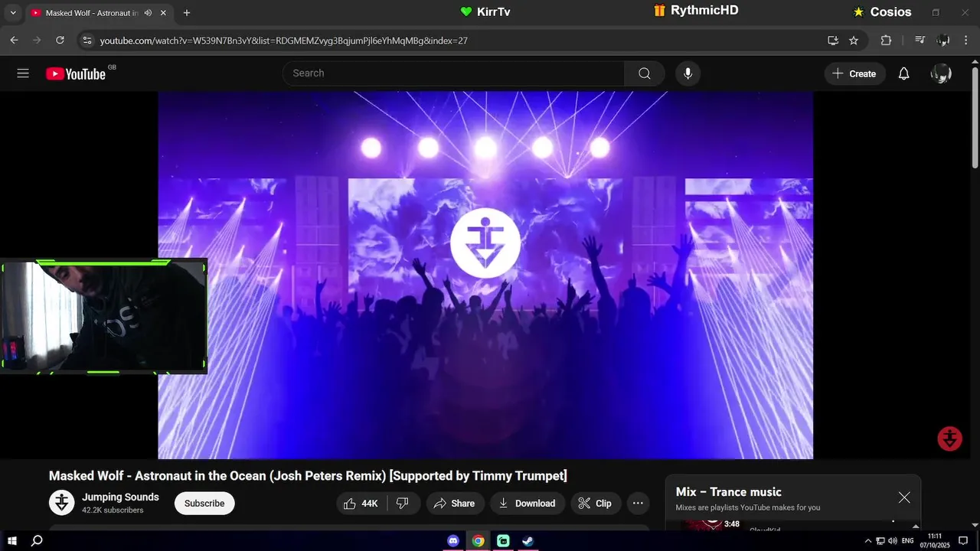The height and width of the screenshot is (551, 980).
Task: Close the Mix – Trance music panel
Action: pos(904,497)
